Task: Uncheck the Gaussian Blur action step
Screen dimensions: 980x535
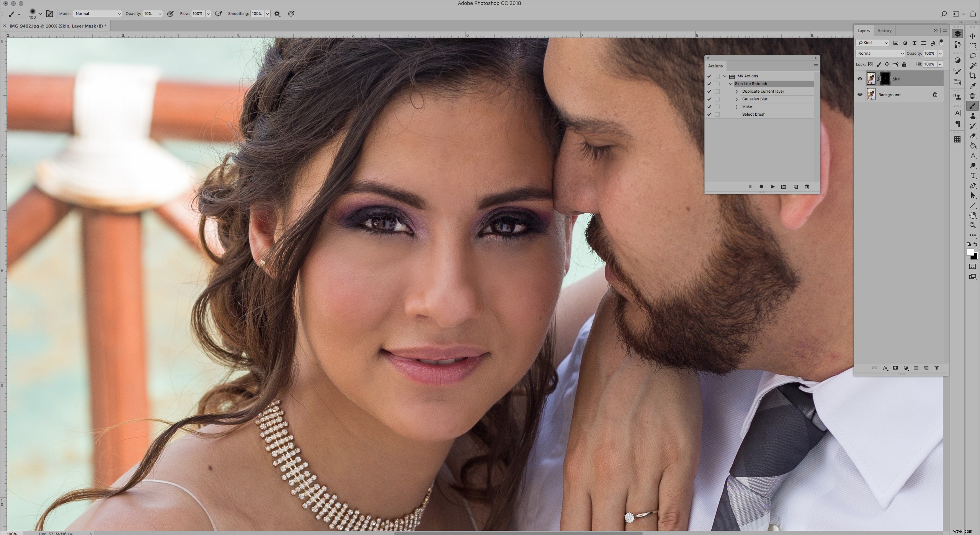Action: (709, 99)
